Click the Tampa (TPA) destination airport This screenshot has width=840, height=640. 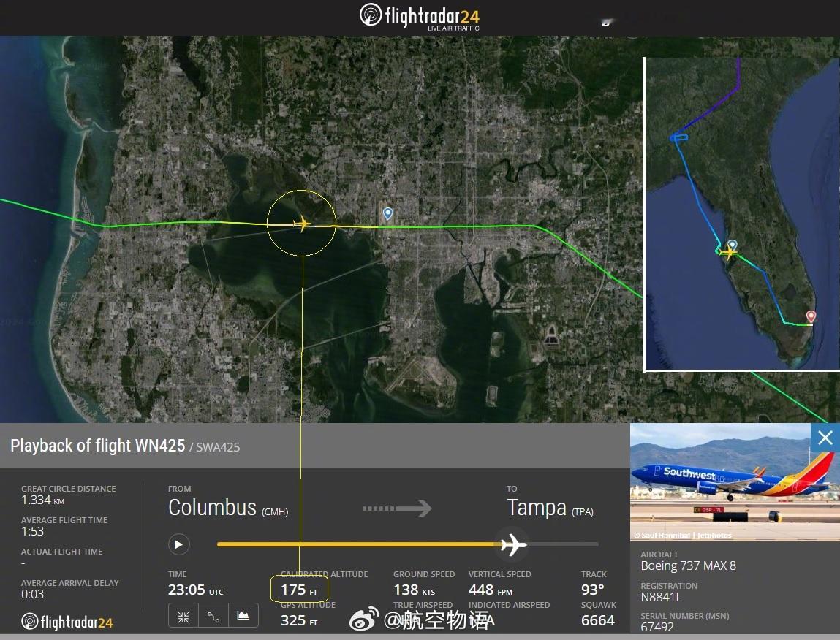point(550,508)
